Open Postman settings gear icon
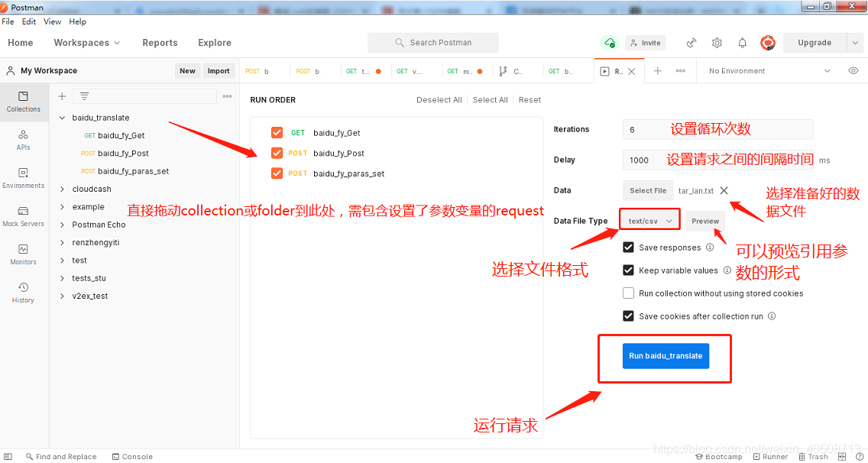The height and width of the screenshot is (463, 868). tap(717, 43)
